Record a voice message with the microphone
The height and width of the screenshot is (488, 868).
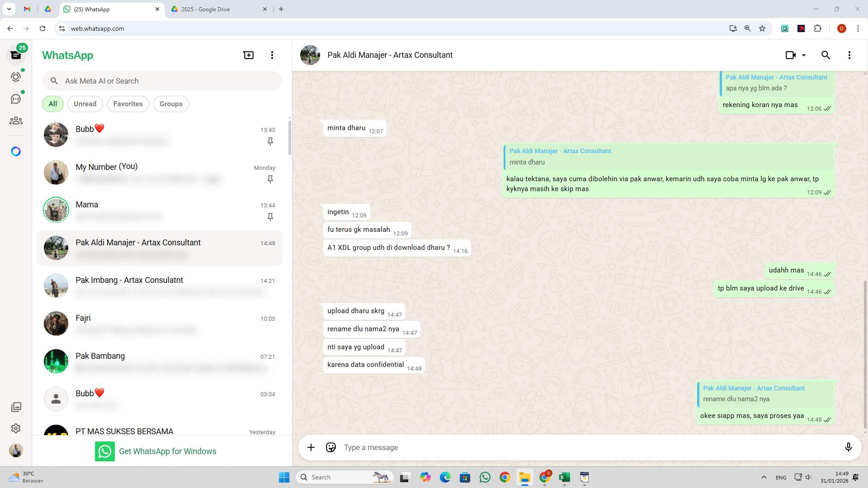[x=849, y=447]
